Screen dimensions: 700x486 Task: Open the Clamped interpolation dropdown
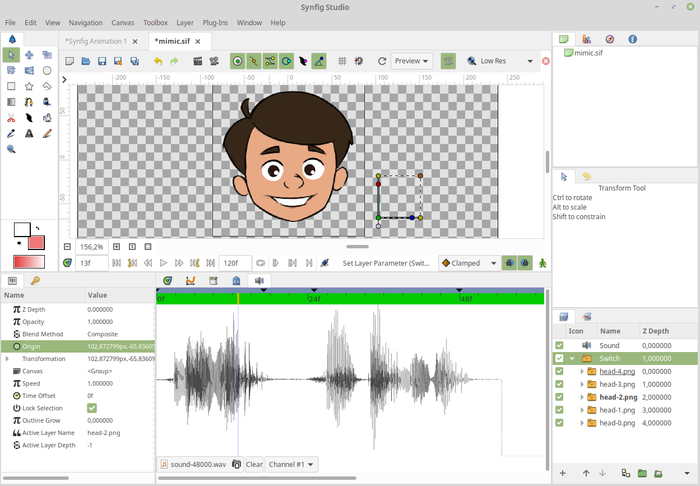pos(469,263)
